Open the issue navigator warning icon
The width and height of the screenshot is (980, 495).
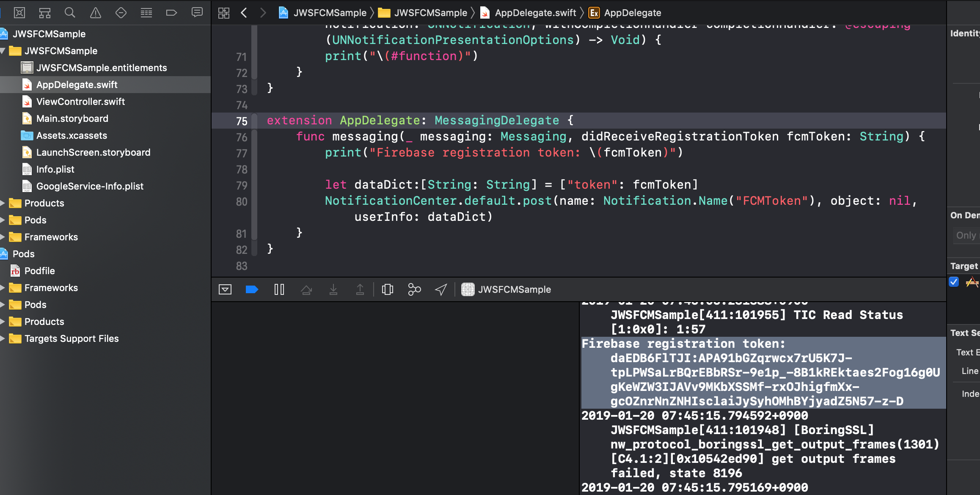pyautogui.click(x=96, y=13)
